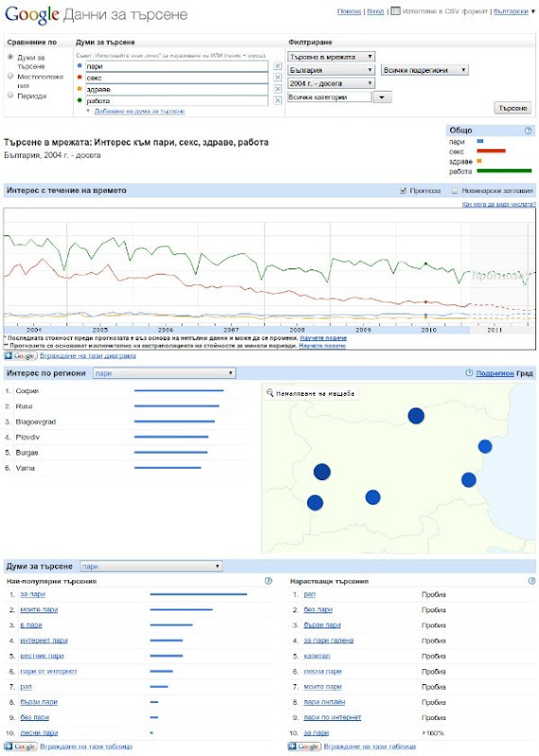The image size is (539, 756).
Task: Select 'Периоди' comparison radio
Action: (10, 95)
